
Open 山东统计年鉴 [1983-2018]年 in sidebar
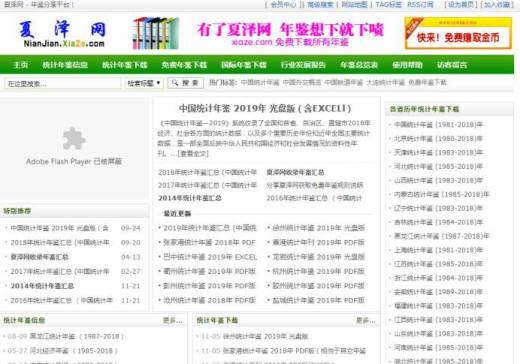coord(438,334)
